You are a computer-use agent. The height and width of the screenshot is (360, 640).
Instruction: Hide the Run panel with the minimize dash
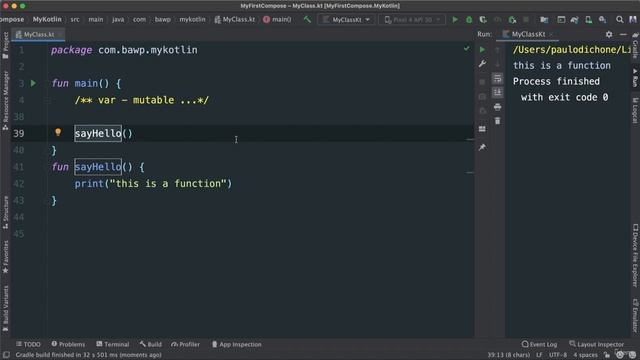(x=623, y=35)
